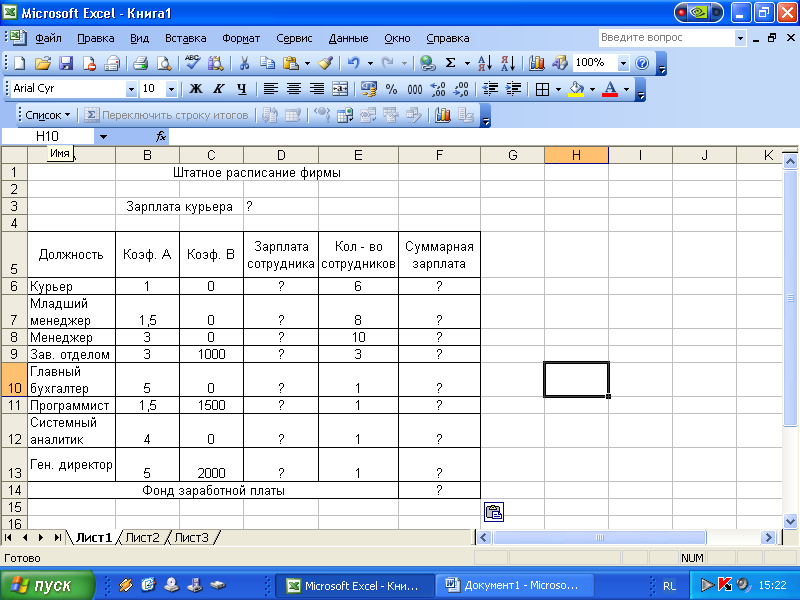The height and width of the screenshot is (600, 800).
Task: Click the Open file folder icon
Action: [43, 63]
